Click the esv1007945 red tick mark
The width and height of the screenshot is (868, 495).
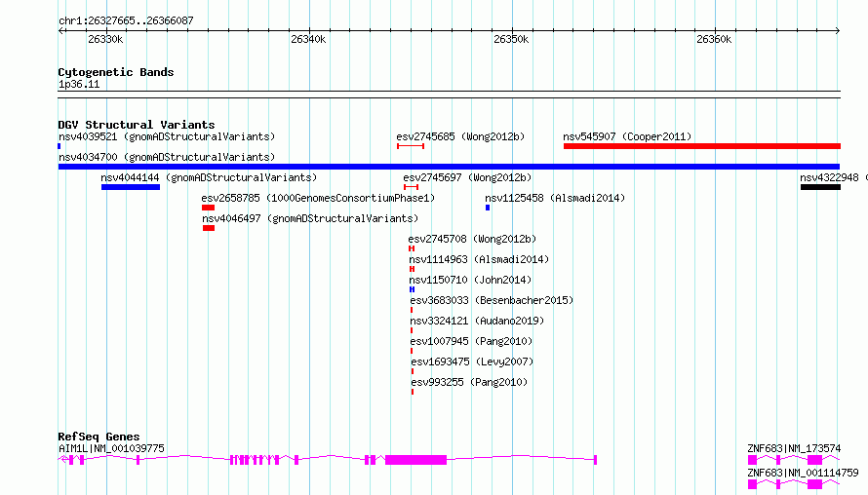tap(412, 351)
